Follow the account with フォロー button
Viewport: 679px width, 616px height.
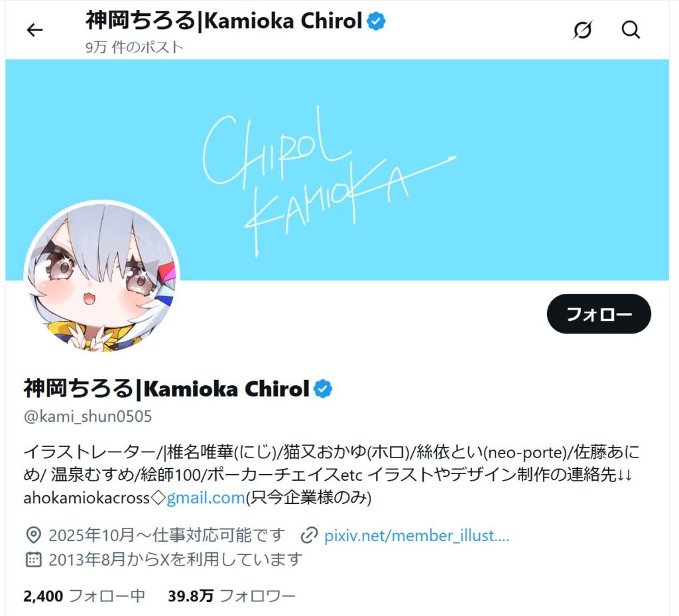coord(599,314)
